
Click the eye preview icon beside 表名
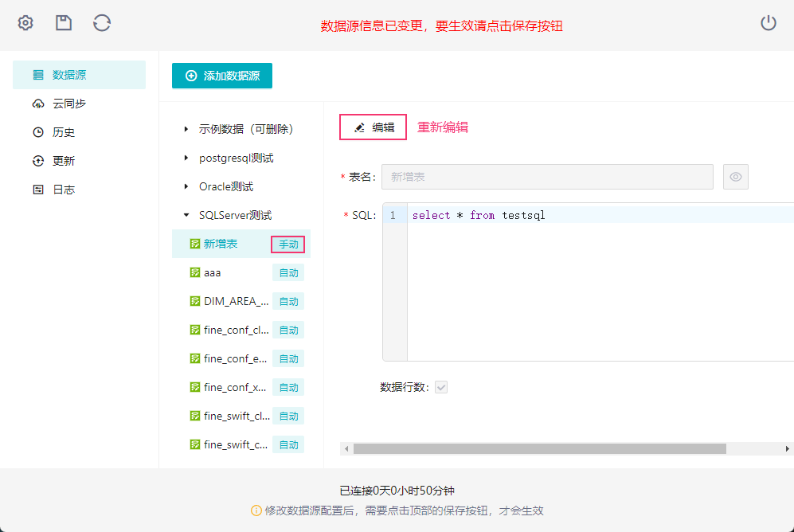[x=736, y=177]
